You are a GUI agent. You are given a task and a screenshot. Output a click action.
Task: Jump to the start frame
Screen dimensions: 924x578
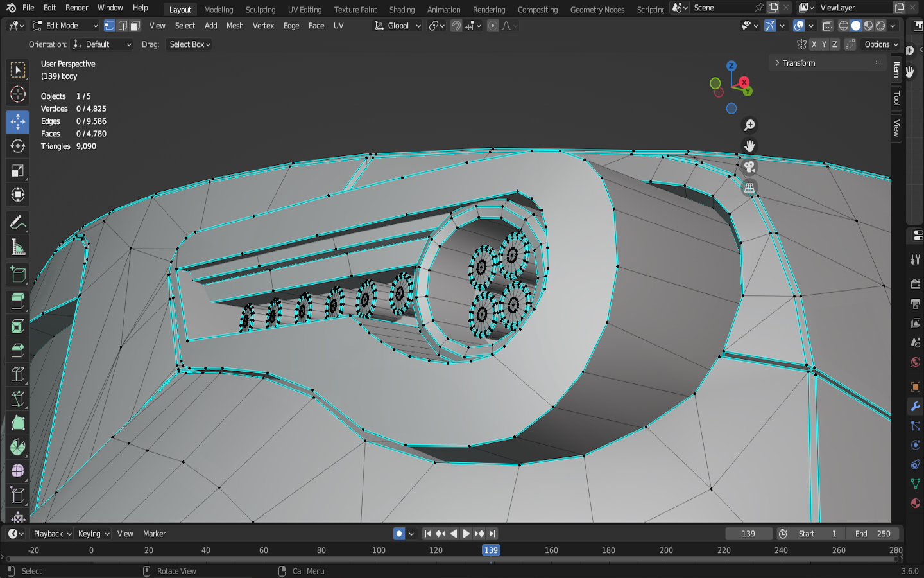(427, 534)
